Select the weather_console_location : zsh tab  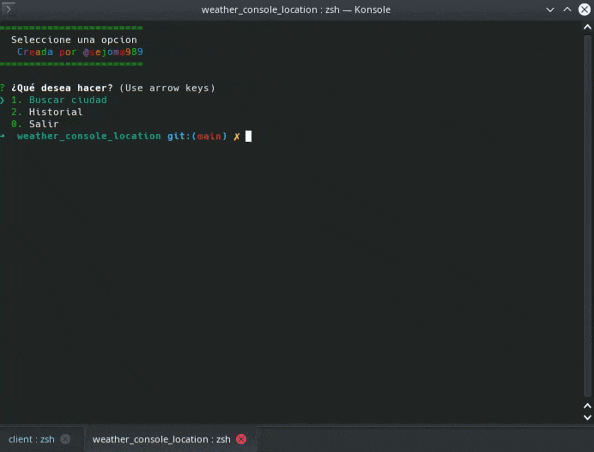coord(161,439)
